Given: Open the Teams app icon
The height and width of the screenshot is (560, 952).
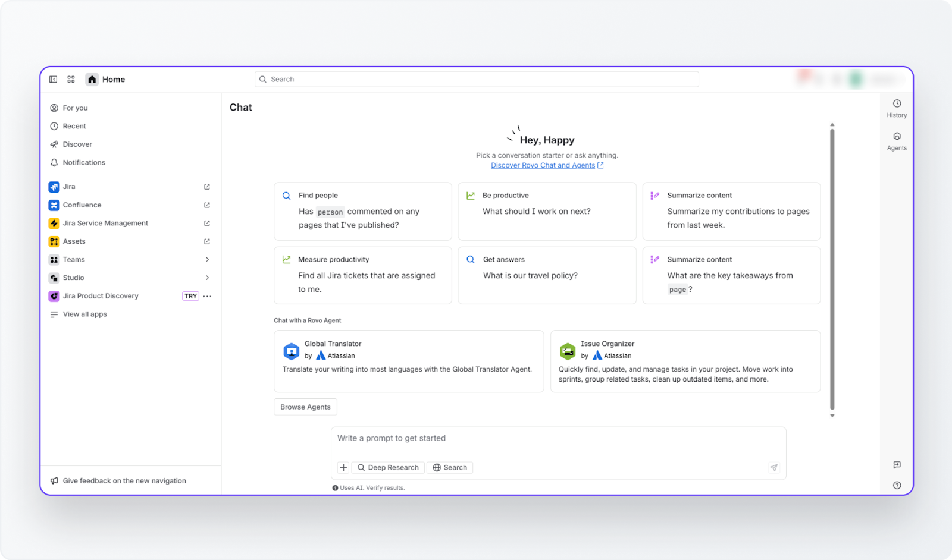Looking at the screenshot, I should (x=54, y=260).
